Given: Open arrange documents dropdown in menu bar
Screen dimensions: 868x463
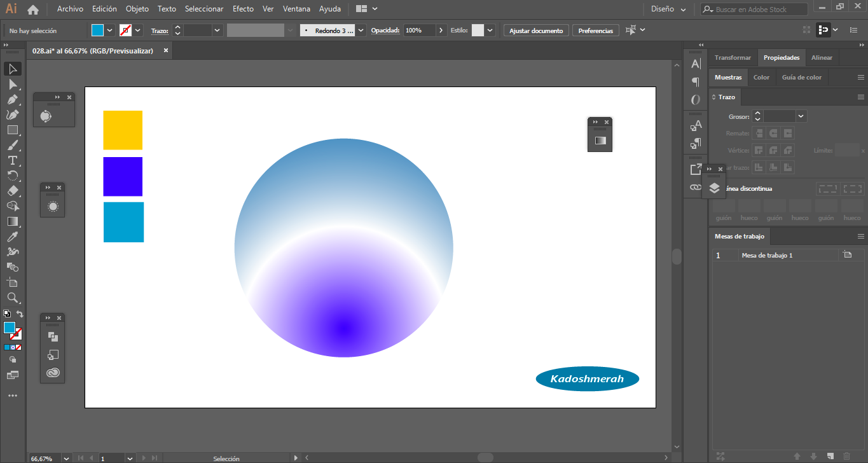Looking at the screenshot, I should click(367, 10).
